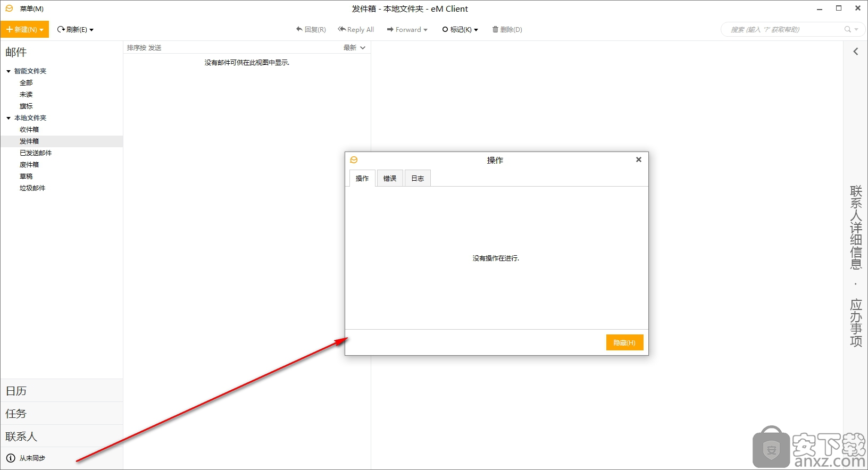Switch to the 任务 tasks section

(62, 414)
